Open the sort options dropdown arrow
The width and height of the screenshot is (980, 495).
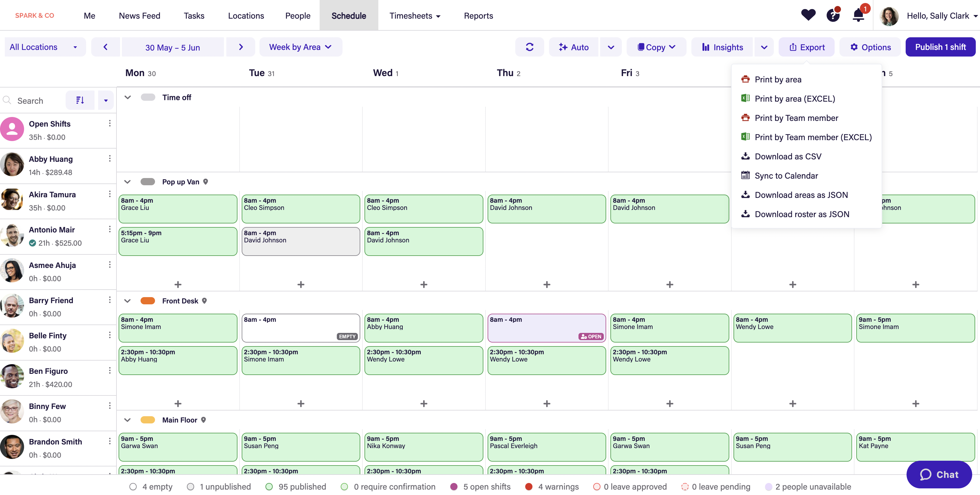[x=106, y=100]
